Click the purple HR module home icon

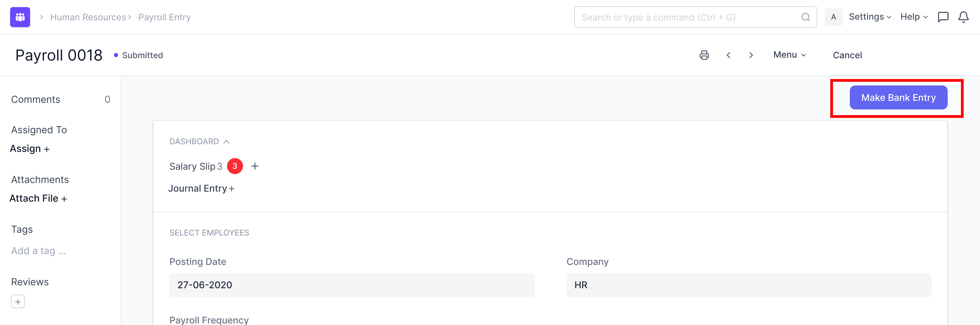20,17
